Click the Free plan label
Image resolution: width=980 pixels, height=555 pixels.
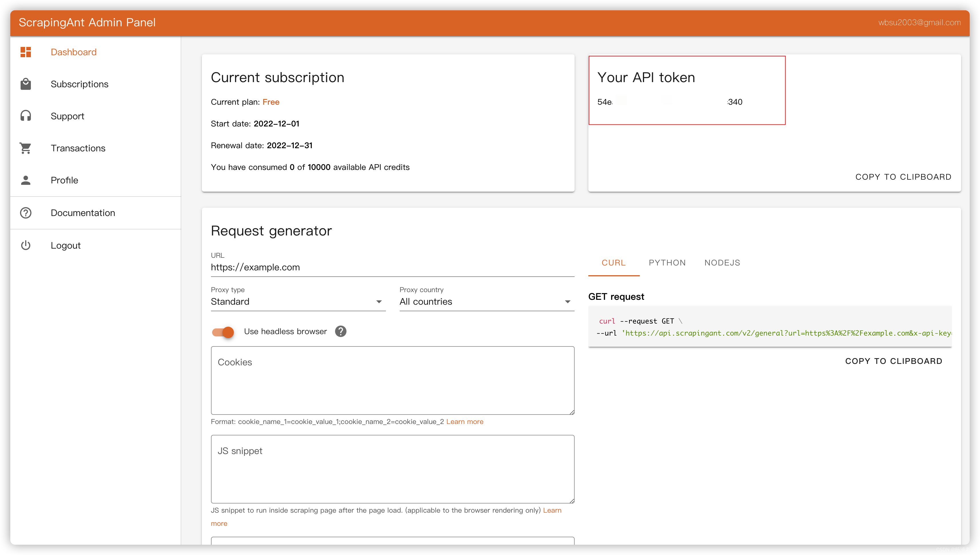pos(270,102)
